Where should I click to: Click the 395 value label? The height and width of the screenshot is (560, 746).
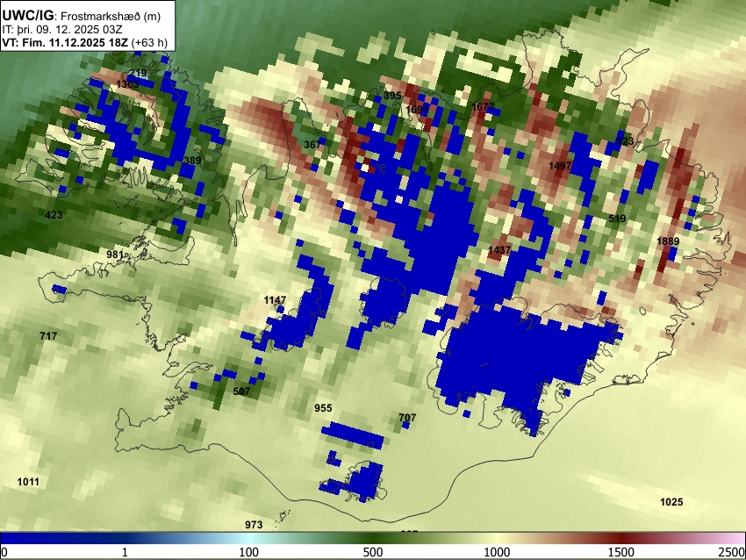coord(392,96)
